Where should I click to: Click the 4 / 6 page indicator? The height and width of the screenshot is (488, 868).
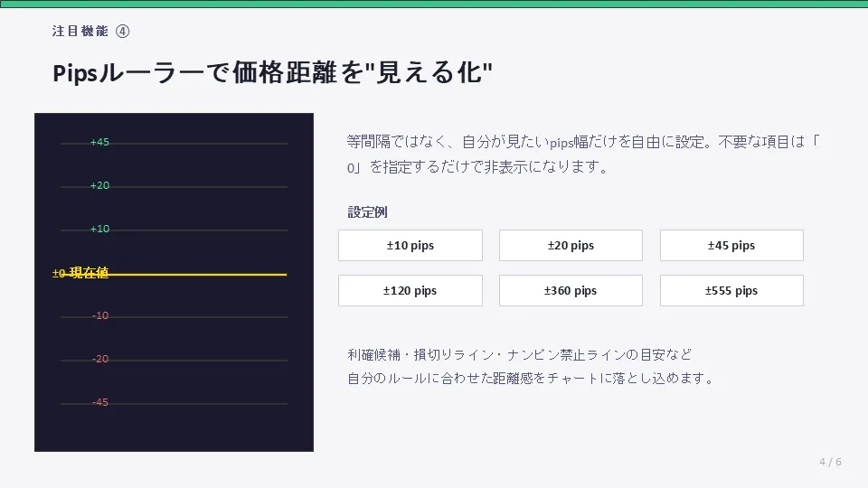(x=830, y=462)
